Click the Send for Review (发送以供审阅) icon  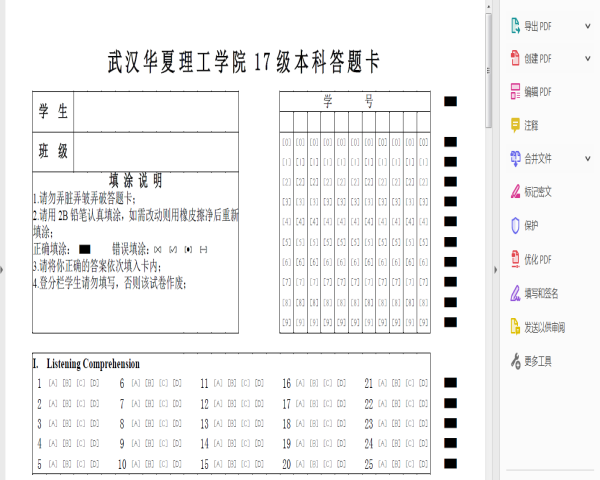pos(515,327)
